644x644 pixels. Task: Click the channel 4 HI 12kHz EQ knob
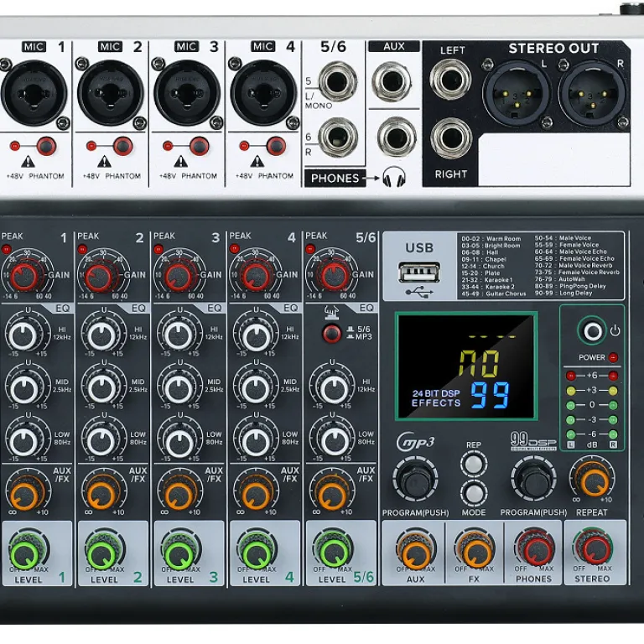[256, 335]
